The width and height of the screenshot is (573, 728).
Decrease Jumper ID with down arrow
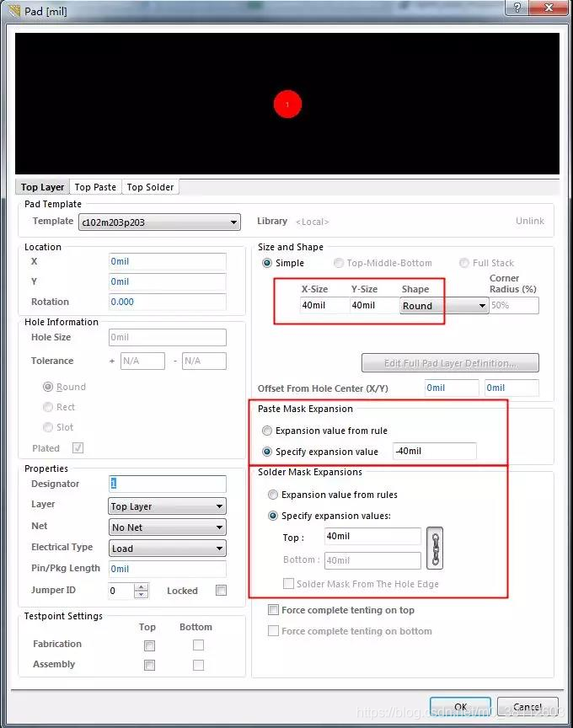[x=142, y=594]
